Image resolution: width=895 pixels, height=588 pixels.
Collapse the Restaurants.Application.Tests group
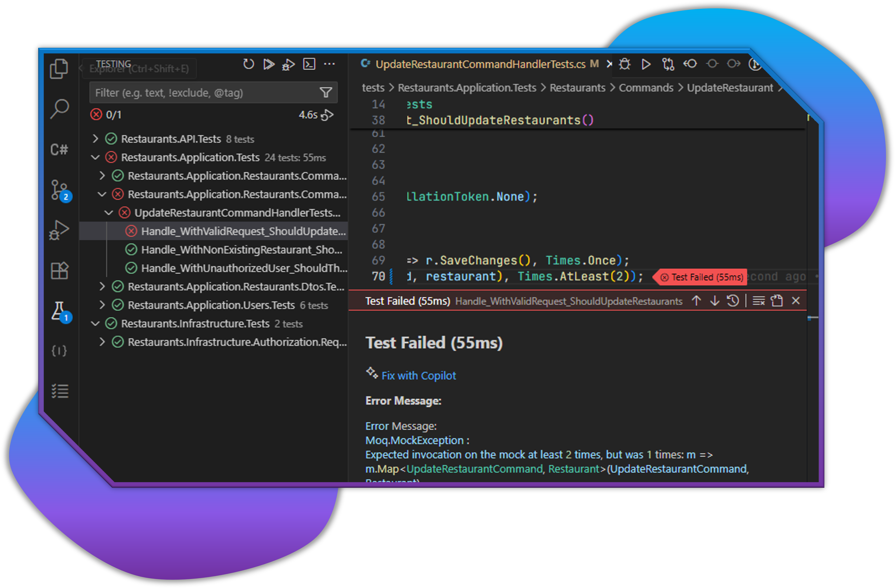[x=95, y=157]
